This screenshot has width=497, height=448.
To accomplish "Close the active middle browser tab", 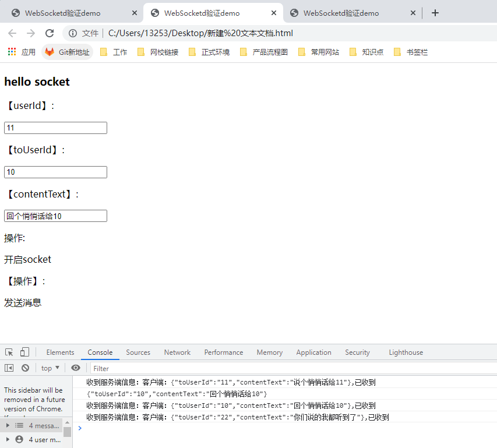I will tap(274, 13).
